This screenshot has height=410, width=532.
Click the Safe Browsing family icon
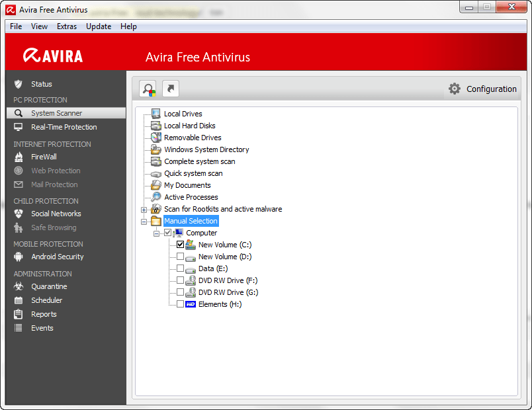click(x=19, y=227)
